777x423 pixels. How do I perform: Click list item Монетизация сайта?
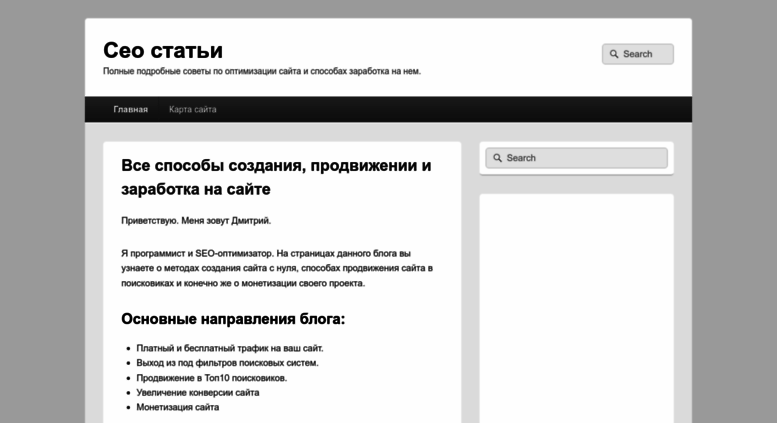point(177,407)
